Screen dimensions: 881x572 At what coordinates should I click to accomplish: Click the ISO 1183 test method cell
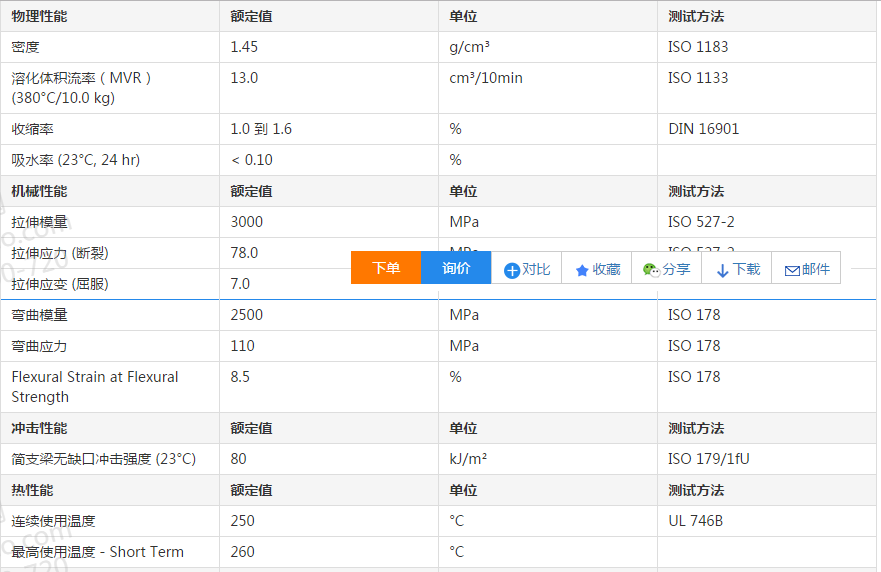click(x=698, y=47)
